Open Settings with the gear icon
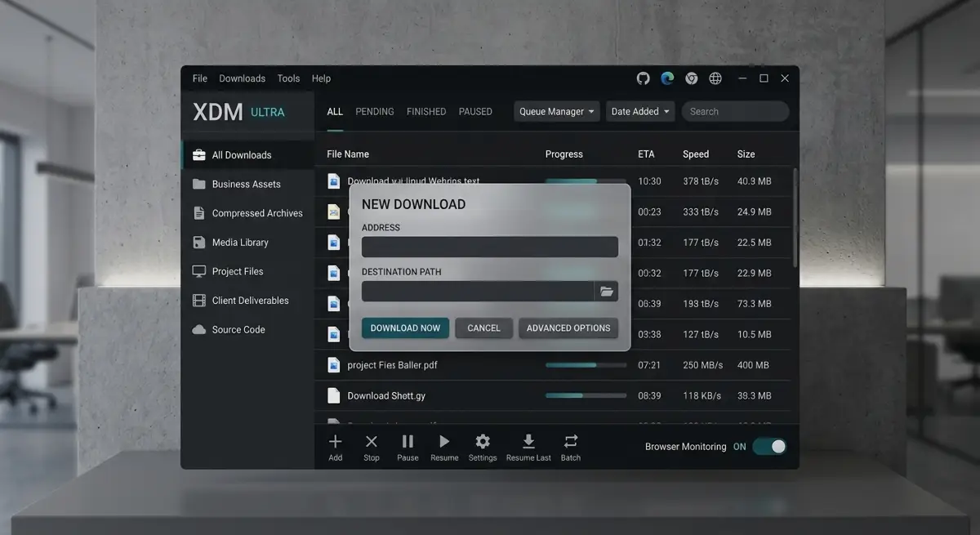The width and height of the screenshot is (980, 535). click(483, 442)
